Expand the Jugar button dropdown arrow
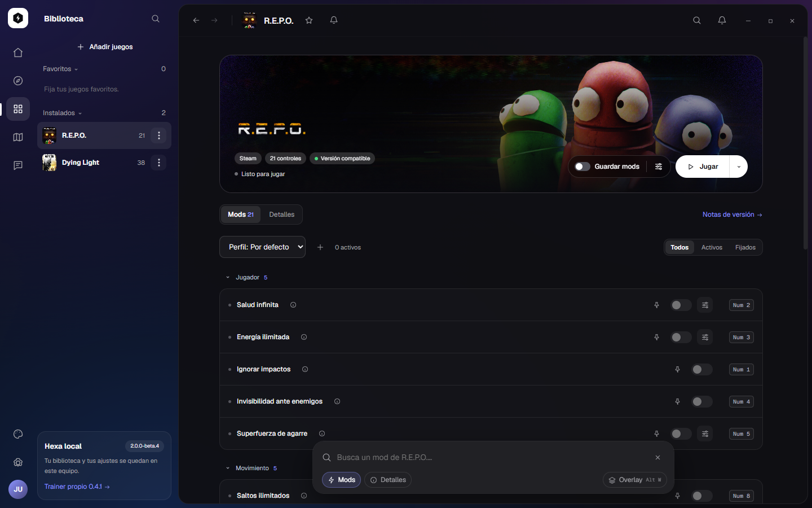This screenshot has height=508, width=812. click(739, 167)
